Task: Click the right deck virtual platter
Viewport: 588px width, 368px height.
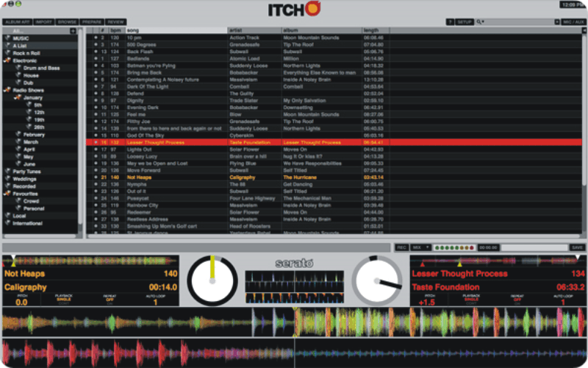Action: (x=377, y=282)
